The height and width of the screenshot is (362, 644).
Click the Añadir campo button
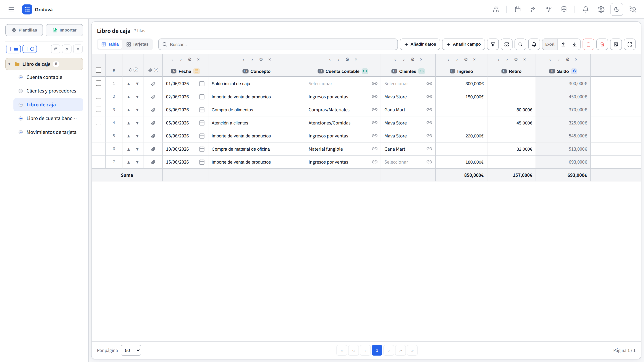(463, 44)
